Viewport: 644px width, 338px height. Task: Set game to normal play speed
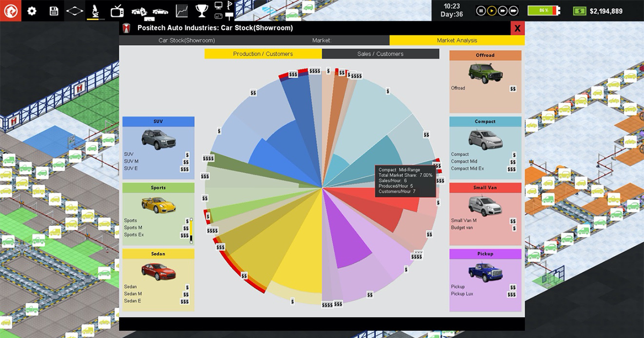(x=492, y=11)
